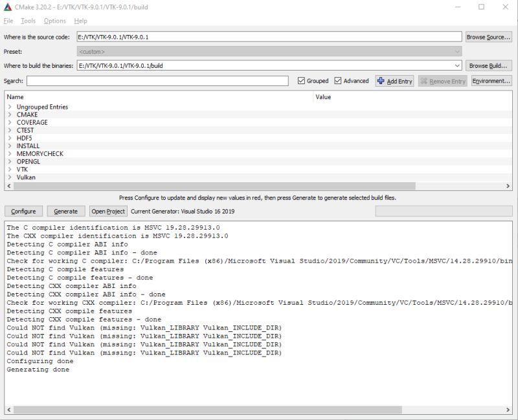Toggle the Grouped checkbox
This screenshot has width=518, height=420.
point(302,80)
